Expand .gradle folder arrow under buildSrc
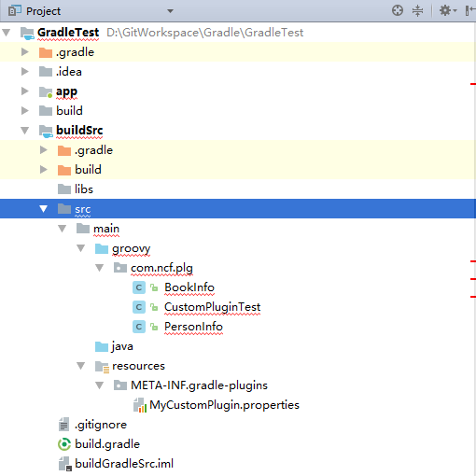This screenshot has width=476, height=476. coord(44,150)
